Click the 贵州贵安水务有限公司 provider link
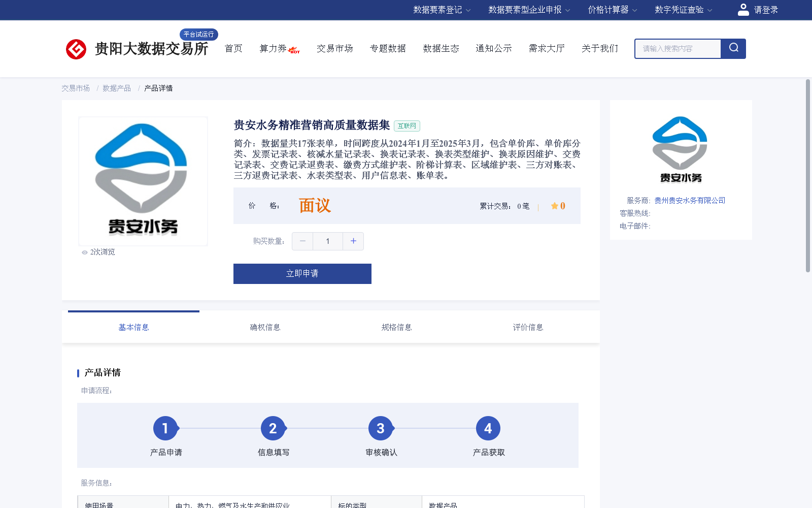 click(x=690, y=201)
